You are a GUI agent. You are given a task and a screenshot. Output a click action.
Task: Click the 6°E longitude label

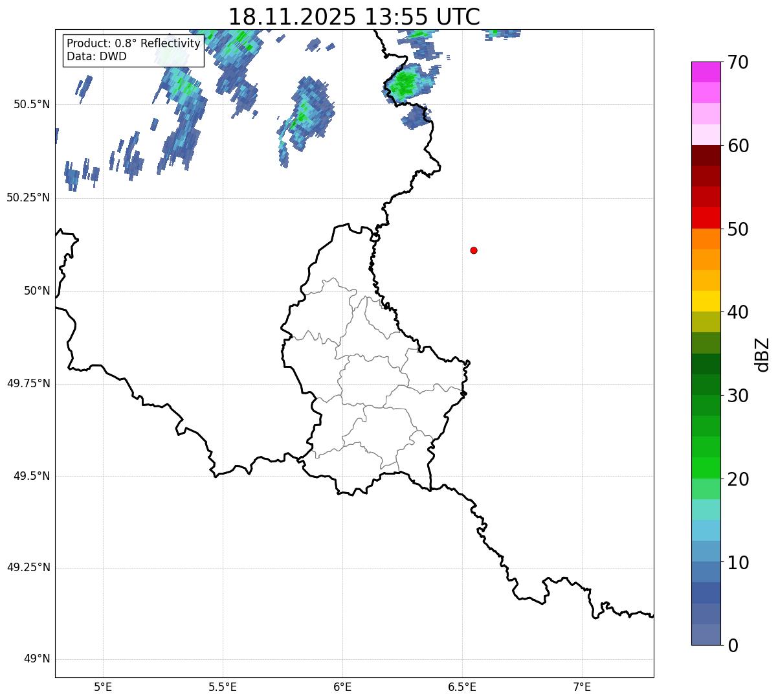pyautogui.click(x=342, y=686)
